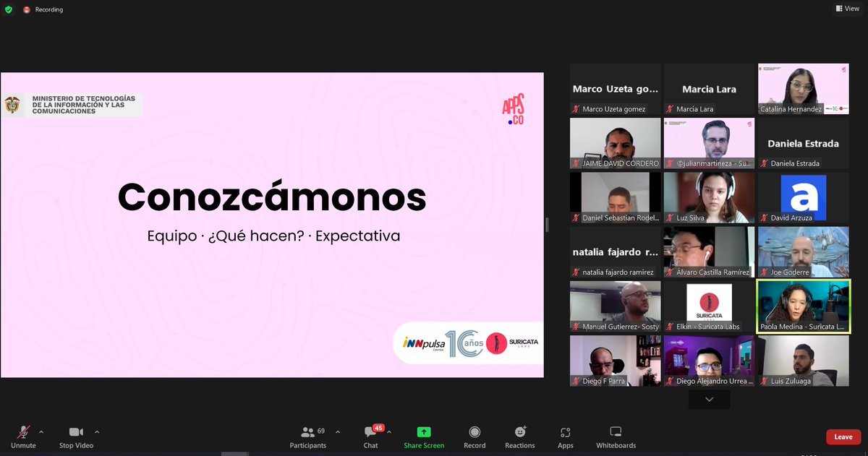
Task: Stop Video camera button
Action: [x=76, y=437]
